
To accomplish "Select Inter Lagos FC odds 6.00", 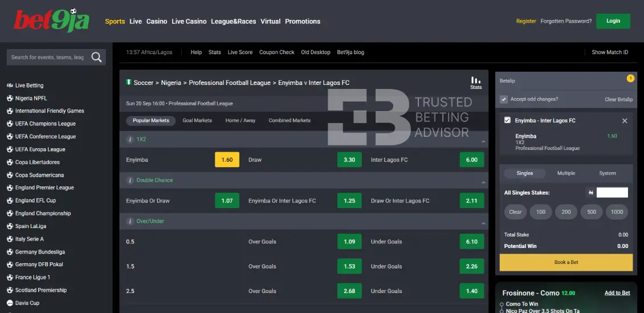I will 472,160.
